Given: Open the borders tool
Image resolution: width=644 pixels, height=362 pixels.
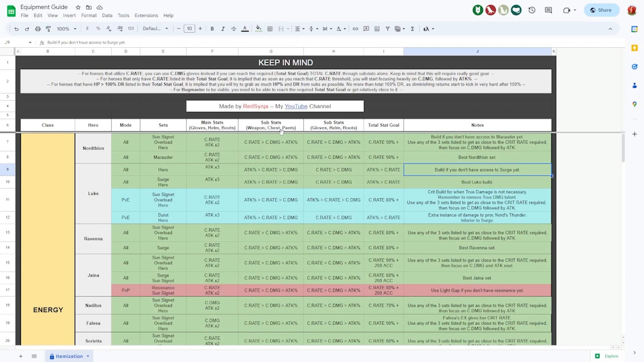Looking at the screenshot, I should 270,29.
